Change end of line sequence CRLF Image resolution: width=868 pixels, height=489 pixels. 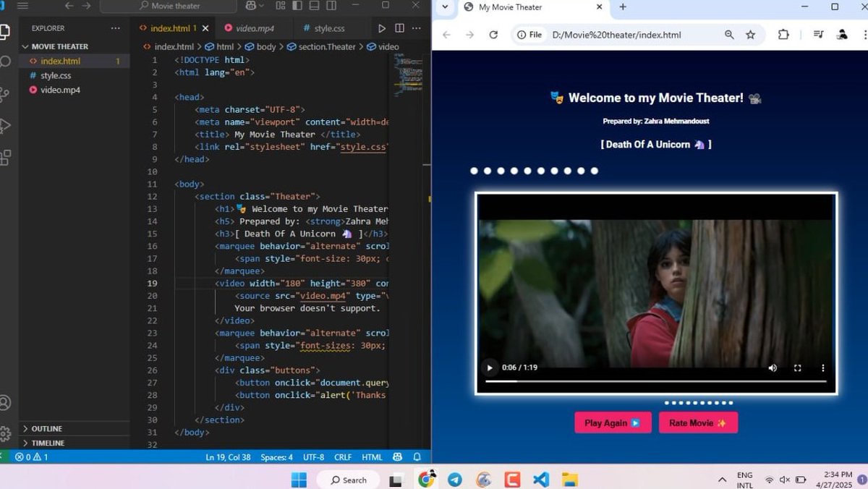point(343,457)
